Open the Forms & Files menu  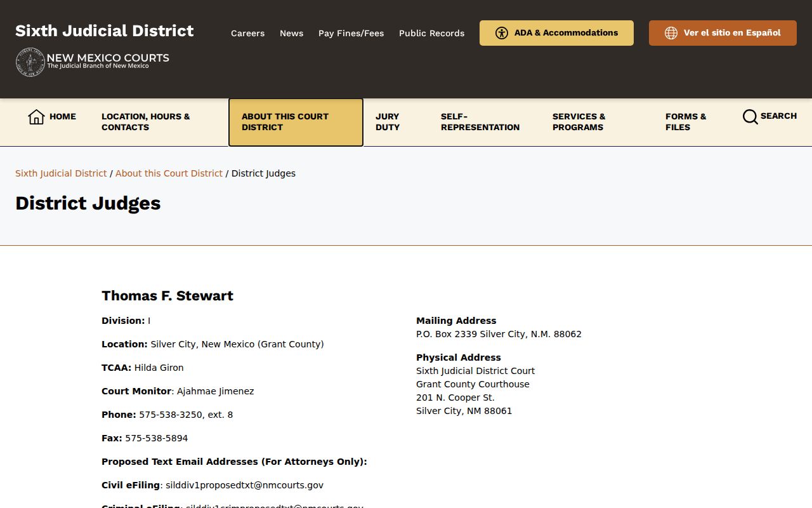(686, 122)
